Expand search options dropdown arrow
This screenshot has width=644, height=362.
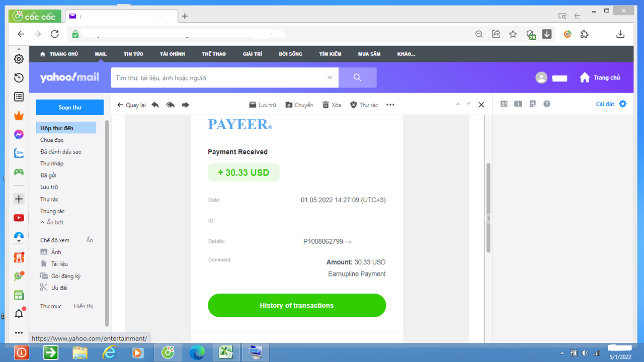pos(330,77)
